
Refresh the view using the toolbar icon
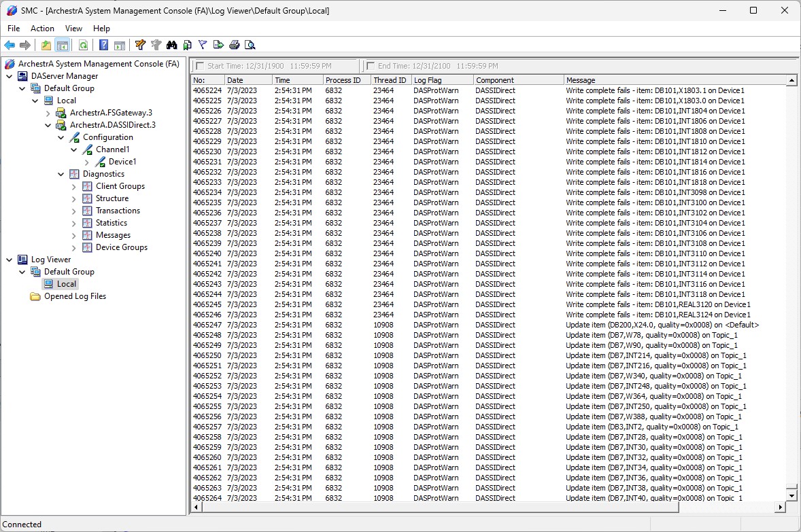click(83, 45)
